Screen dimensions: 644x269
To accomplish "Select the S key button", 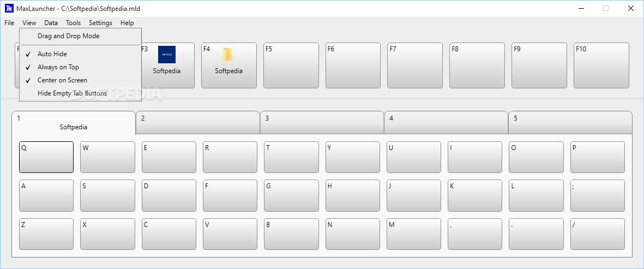I will (107, 195).
